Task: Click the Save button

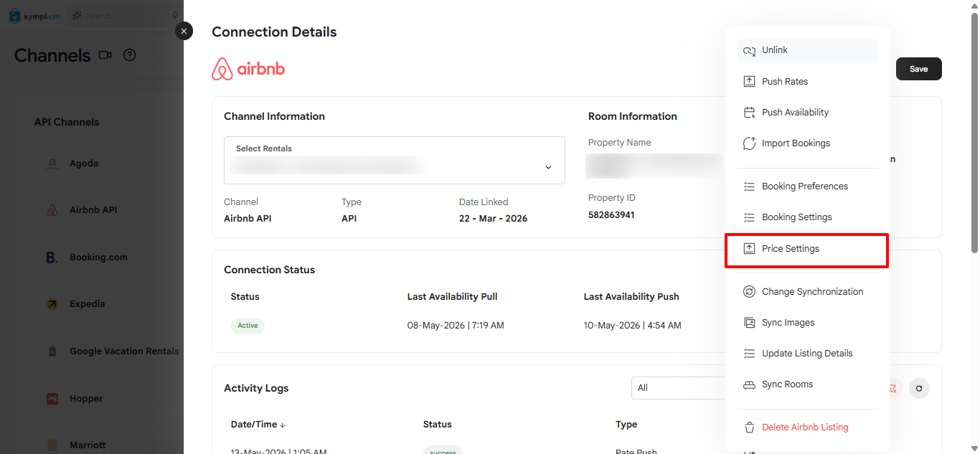Action: (x=918, y=69)
